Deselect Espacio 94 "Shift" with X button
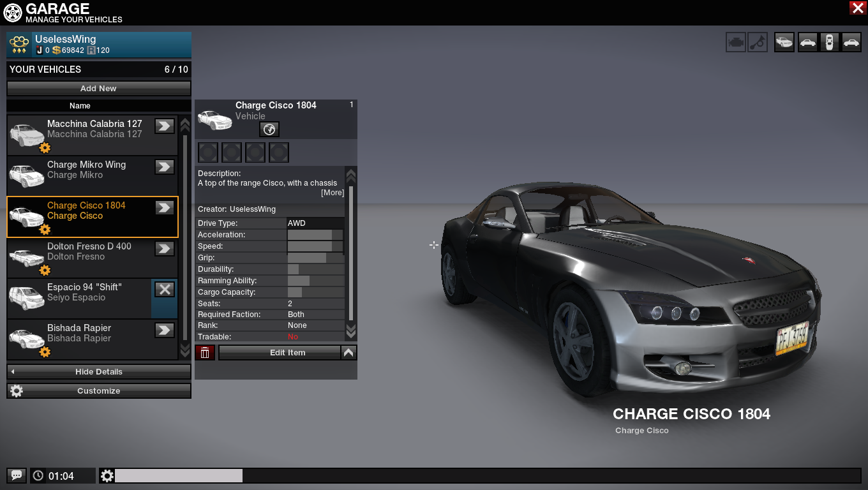The width and height of the screenshot is (868, 490). coord(165,289)
